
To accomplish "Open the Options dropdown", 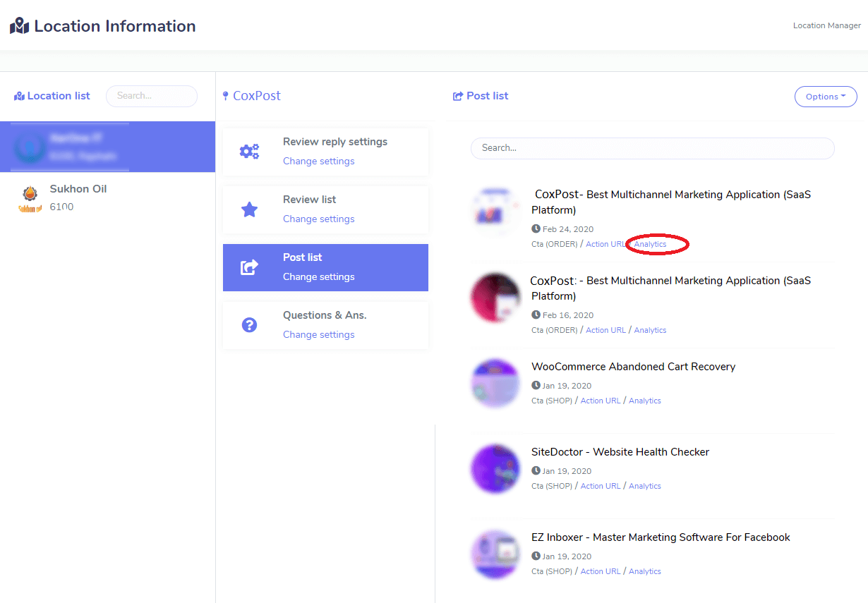I will coord(826,97).
